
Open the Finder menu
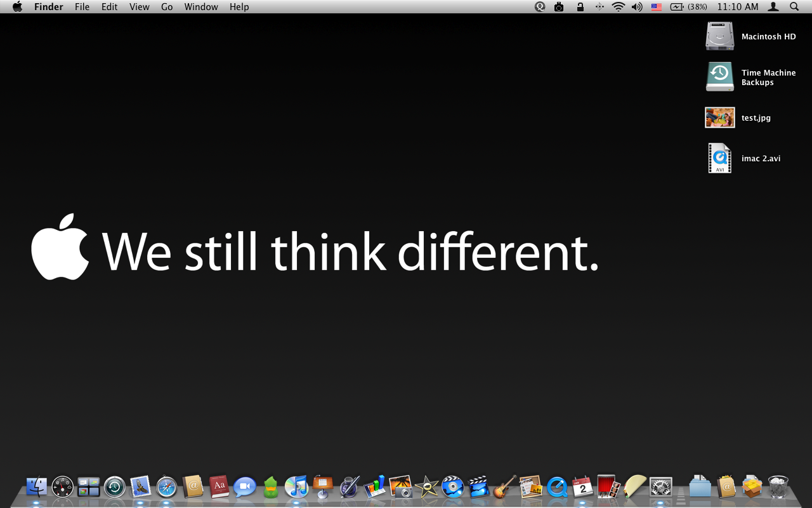pos(48,7)
